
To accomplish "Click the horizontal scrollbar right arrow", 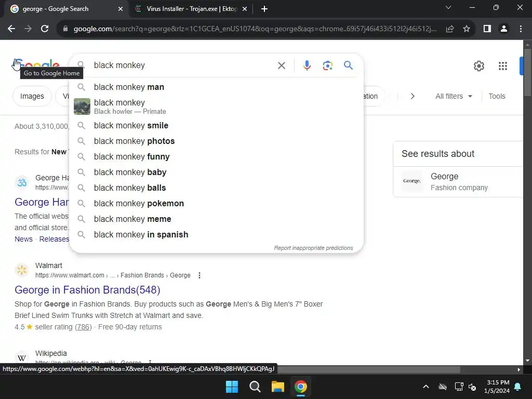I will click(x=518, y=370).
